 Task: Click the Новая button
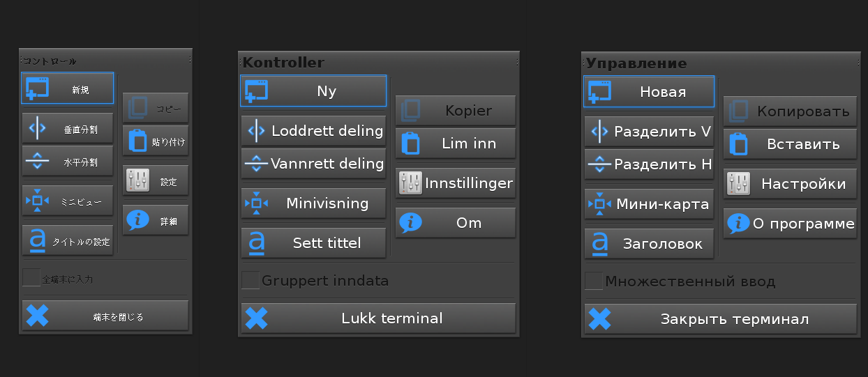point(649,92)
